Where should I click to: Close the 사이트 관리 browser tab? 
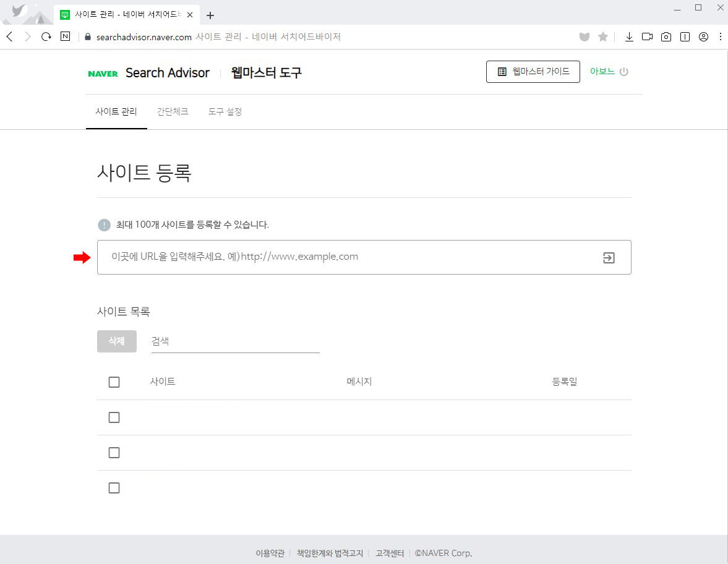(190, 15)
